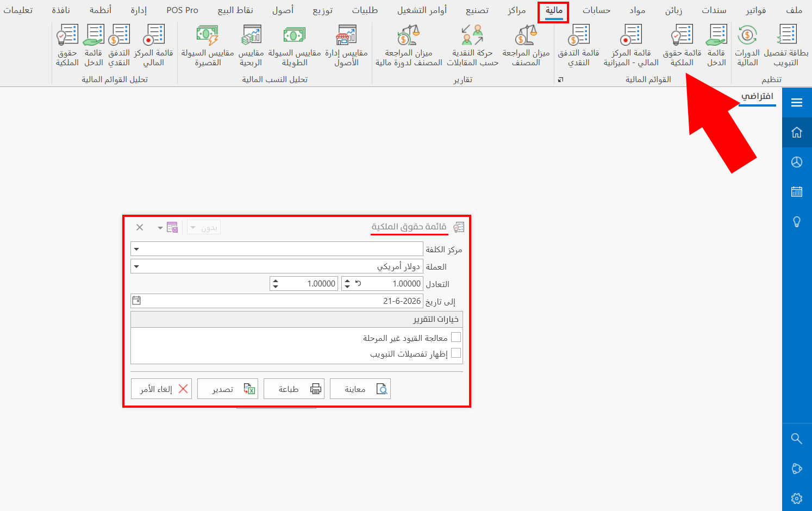The height and width of the screenshot is (511, 812).
Task: Click the معاينة preview button
Action: (x=360, y=389)
